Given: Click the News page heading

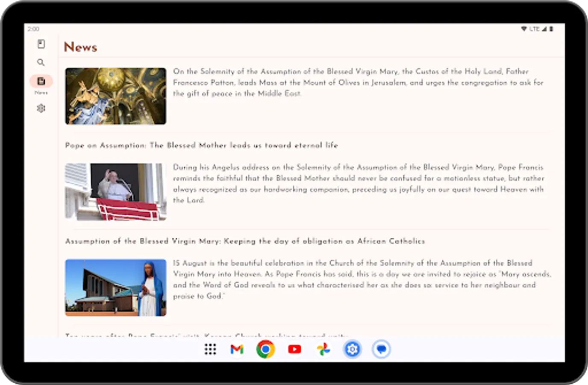Looking at the screenshot, I should click(x=81, y=47).
